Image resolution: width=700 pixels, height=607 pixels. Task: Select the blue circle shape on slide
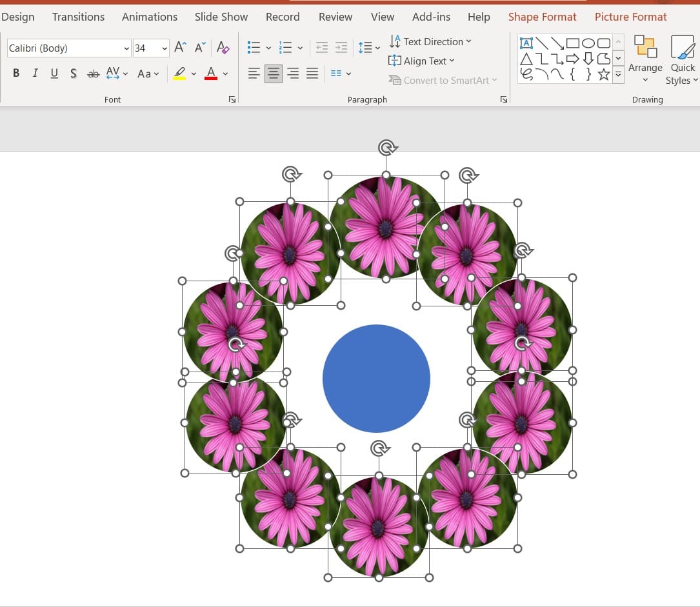pyautogui.click(x=376, y=379)
